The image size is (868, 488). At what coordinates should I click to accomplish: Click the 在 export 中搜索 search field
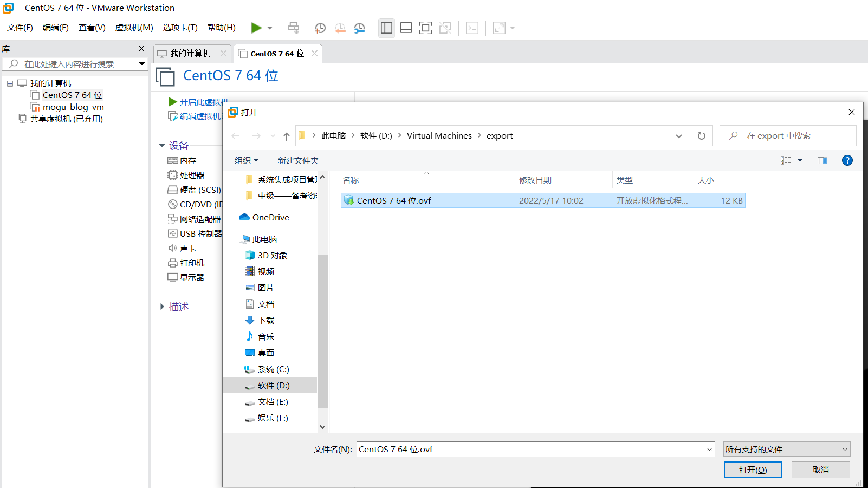791,136
